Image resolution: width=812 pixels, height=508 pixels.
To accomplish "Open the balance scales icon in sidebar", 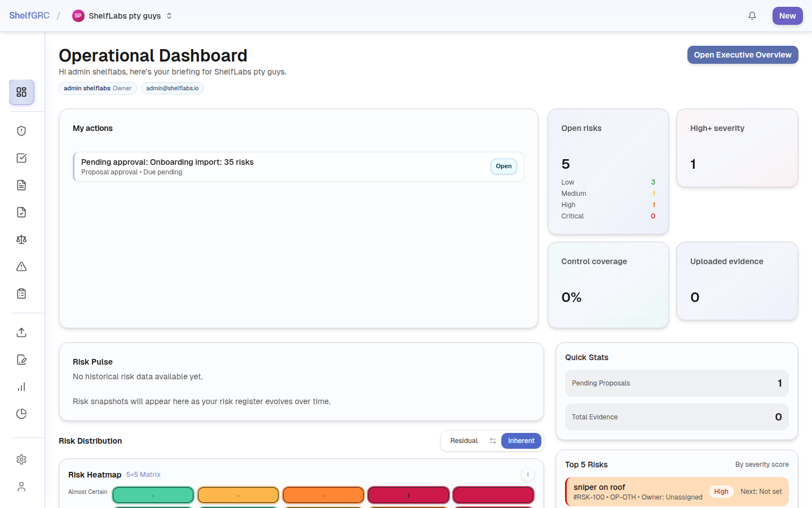I will [x=21, y=239].
